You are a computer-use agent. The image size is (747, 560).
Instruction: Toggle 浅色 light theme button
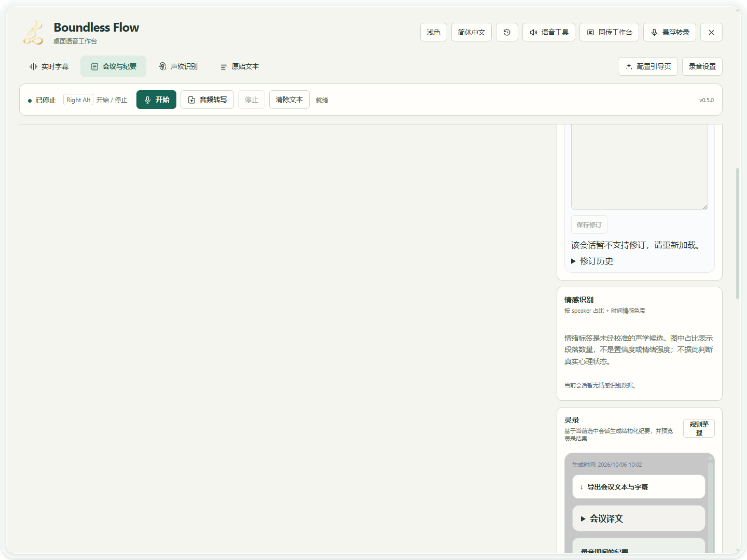tap(434, 32)
